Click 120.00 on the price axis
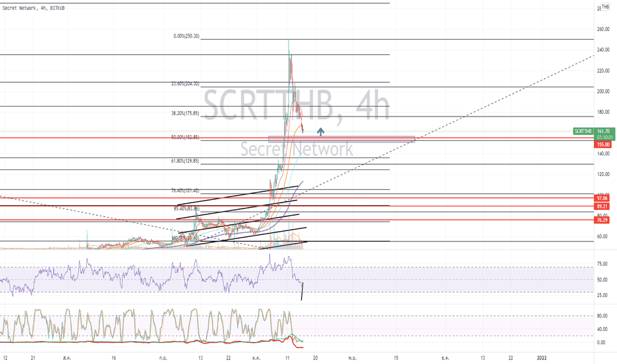The width and height of the screenshot is (617, 364). pyautogui.click(x=603, y=174)
